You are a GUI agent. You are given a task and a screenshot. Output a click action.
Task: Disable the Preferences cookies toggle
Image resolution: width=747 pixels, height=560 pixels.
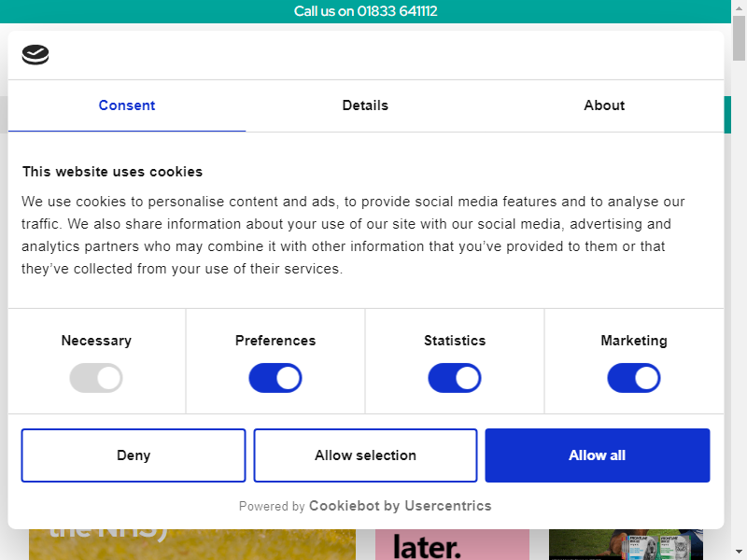275,378
